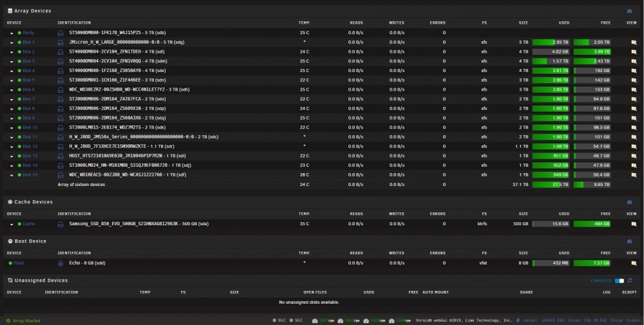
Task: Browse Disk 12 using its view icon
Action: tap(634, 147)
